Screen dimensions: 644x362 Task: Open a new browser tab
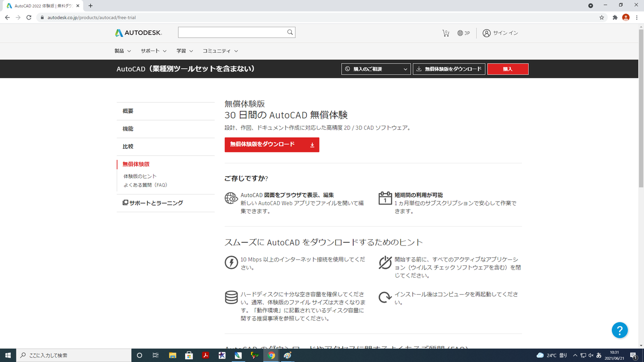pos(91,6)
